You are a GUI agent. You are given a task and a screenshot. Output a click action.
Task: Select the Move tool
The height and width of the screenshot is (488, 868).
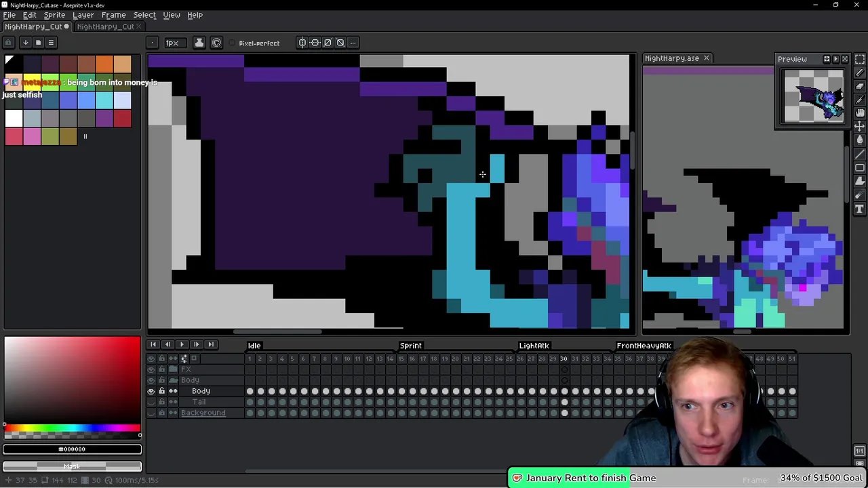[x=859, y=127]
